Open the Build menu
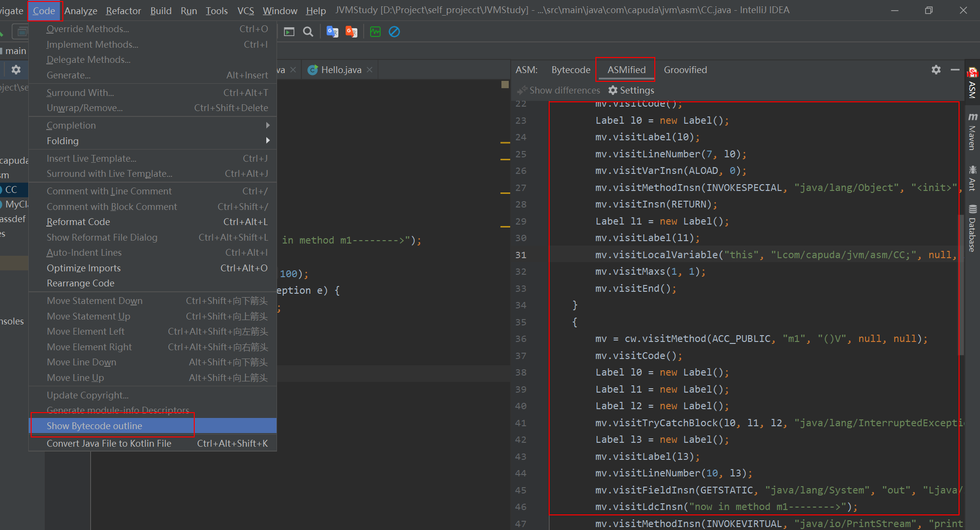Image resolution: width=980 pixels, height=530 pixels. point(161,10)
